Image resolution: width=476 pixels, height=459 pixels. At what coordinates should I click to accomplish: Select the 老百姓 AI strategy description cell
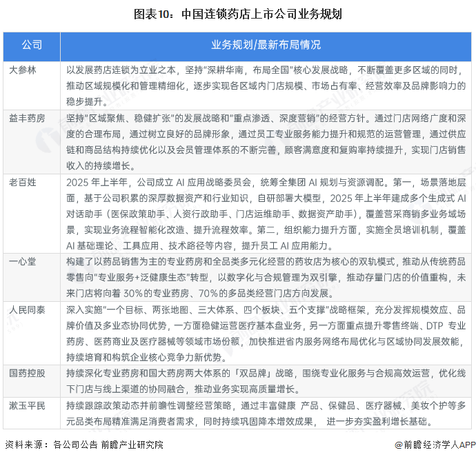266,214
